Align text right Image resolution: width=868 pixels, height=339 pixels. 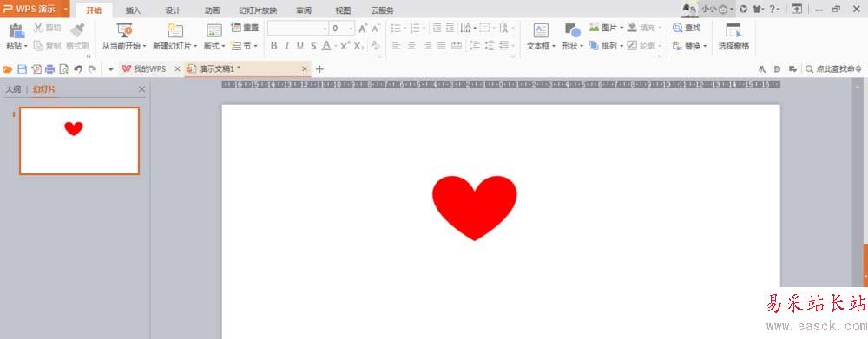(426, 46)
